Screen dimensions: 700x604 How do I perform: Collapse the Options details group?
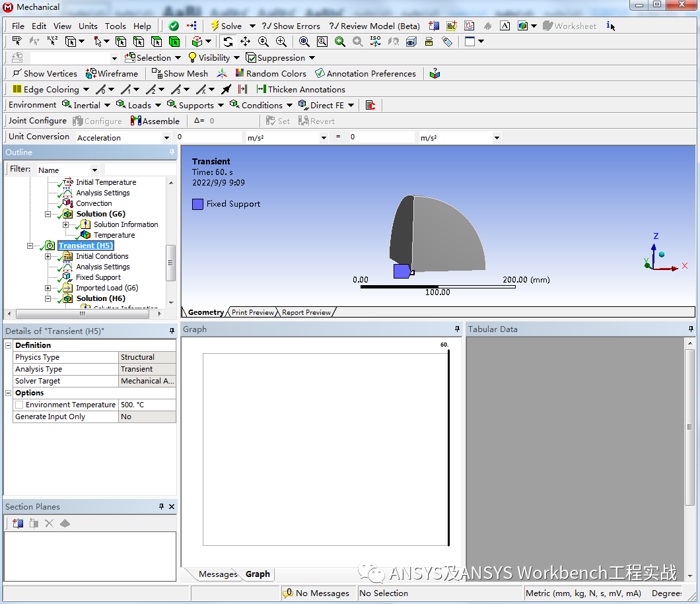click(8, 393)
